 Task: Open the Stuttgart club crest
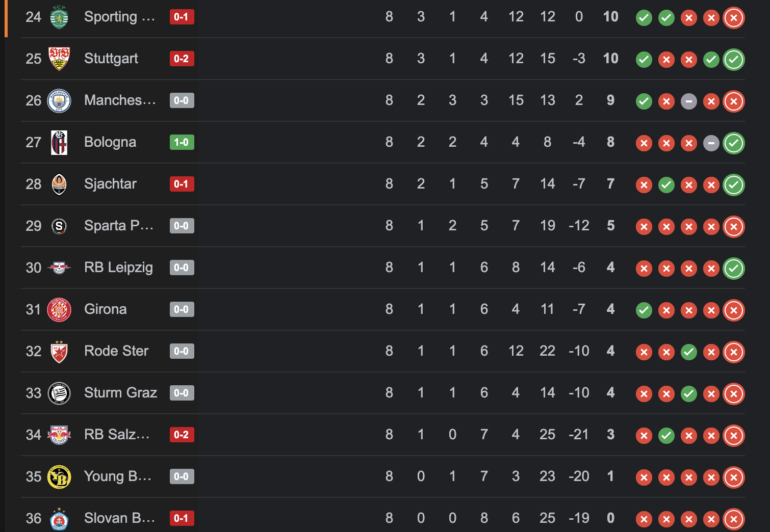tap(59, 59)
